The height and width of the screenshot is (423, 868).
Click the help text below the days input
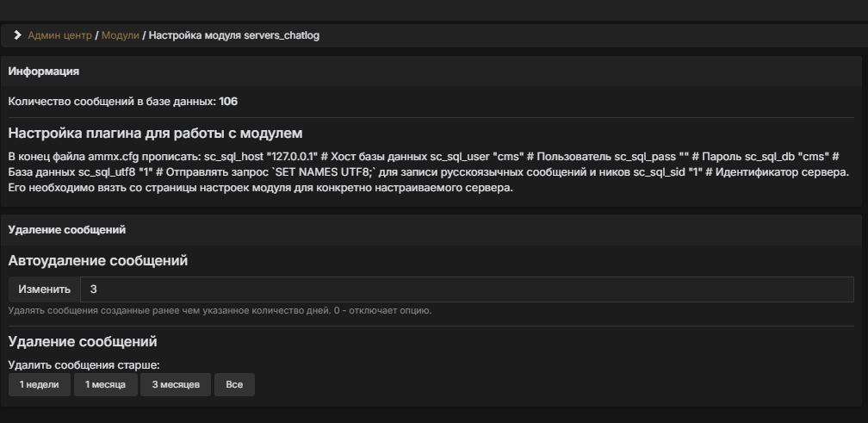(220, 310)
